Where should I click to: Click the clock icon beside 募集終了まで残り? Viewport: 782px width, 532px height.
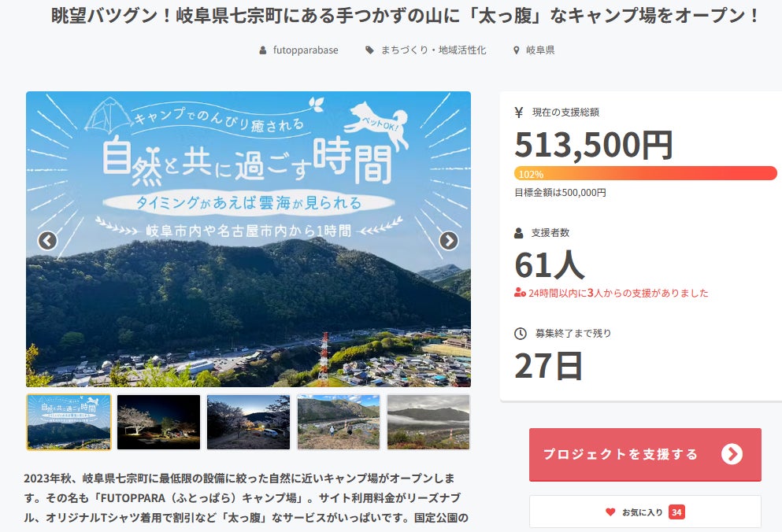click(x=520, y=334)
